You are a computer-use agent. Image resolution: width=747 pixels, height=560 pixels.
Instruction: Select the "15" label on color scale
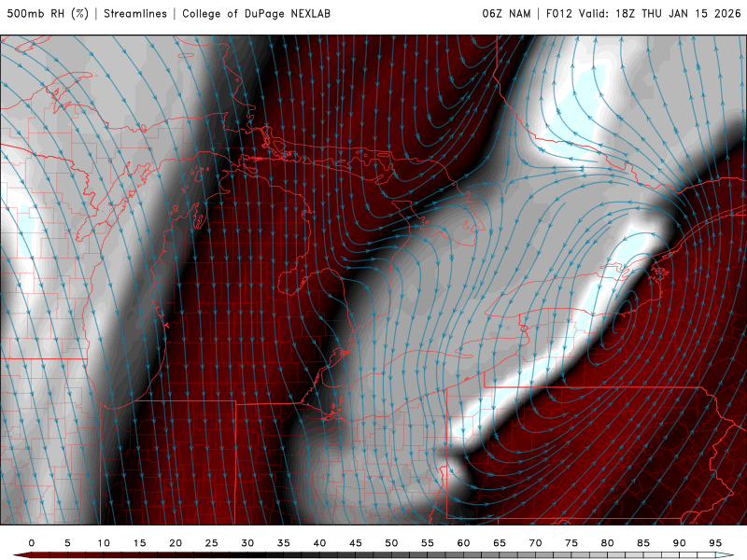(139, 543)
